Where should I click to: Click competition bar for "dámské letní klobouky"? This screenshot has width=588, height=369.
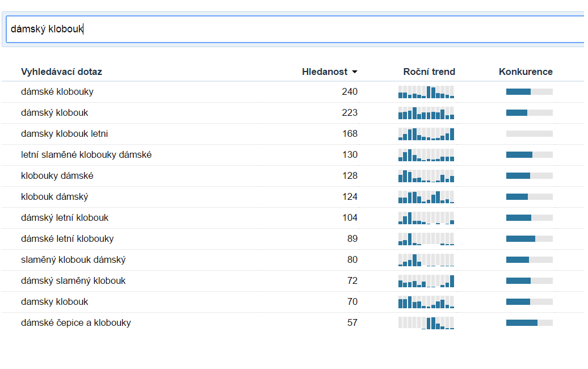coord(529,239)
